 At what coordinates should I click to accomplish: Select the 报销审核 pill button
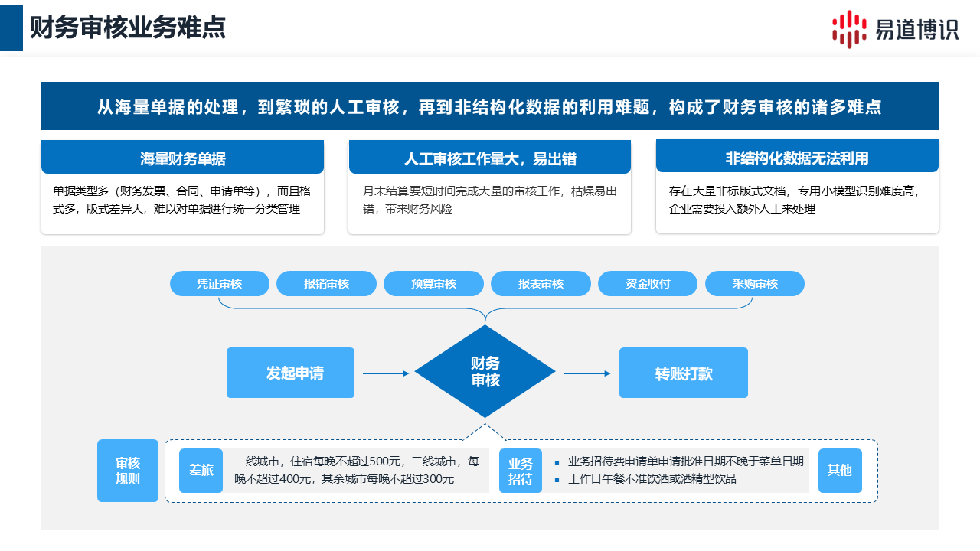(x=326, y=284)
